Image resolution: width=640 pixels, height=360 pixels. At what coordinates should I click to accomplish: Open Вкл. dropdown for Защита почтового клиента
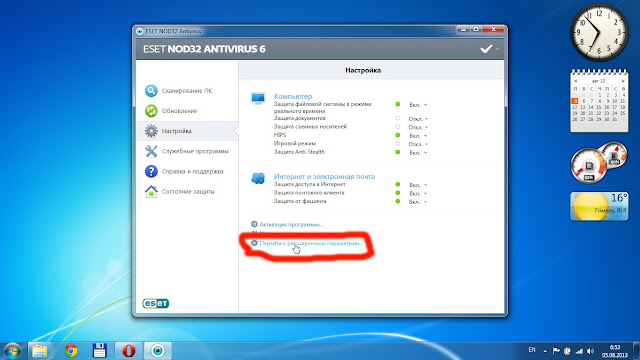(x=418, y=193)
